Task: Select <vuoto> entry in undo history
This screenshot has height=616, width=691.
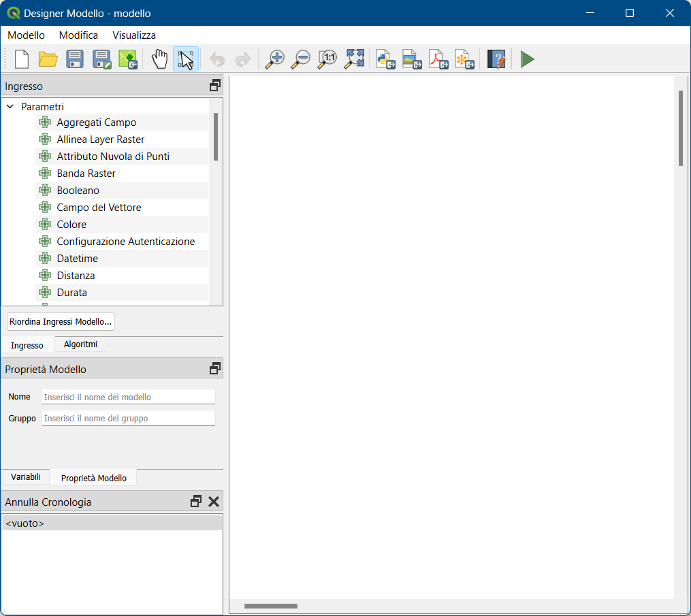Action: [x=112, y=523]
